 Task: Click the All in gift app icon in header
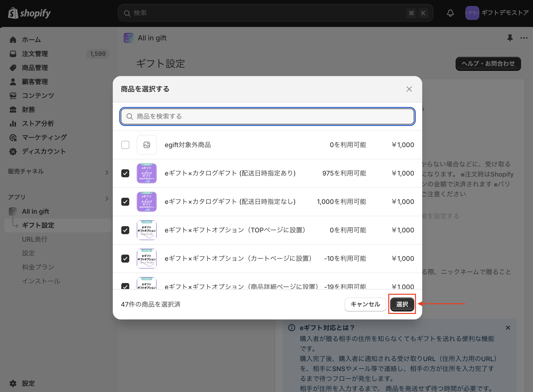129,38
